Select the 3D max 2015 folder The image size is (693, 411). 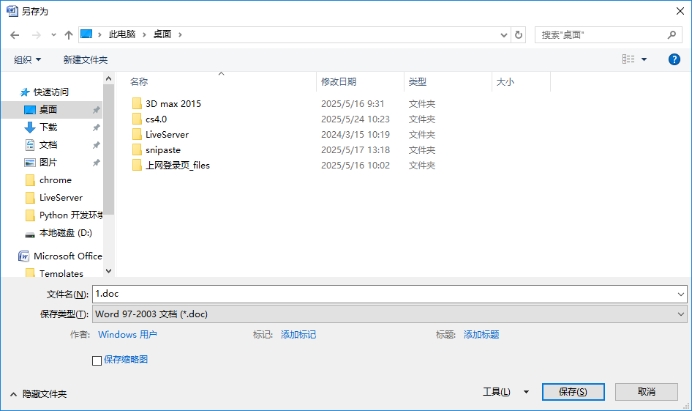point(173,103)
